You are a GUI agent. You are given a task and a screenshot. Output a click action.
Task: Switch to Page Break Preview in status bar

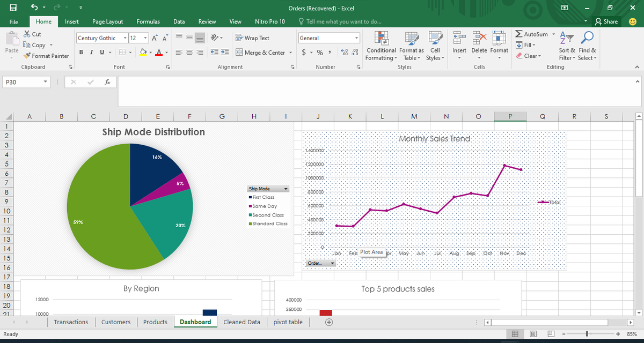point(551,334)
